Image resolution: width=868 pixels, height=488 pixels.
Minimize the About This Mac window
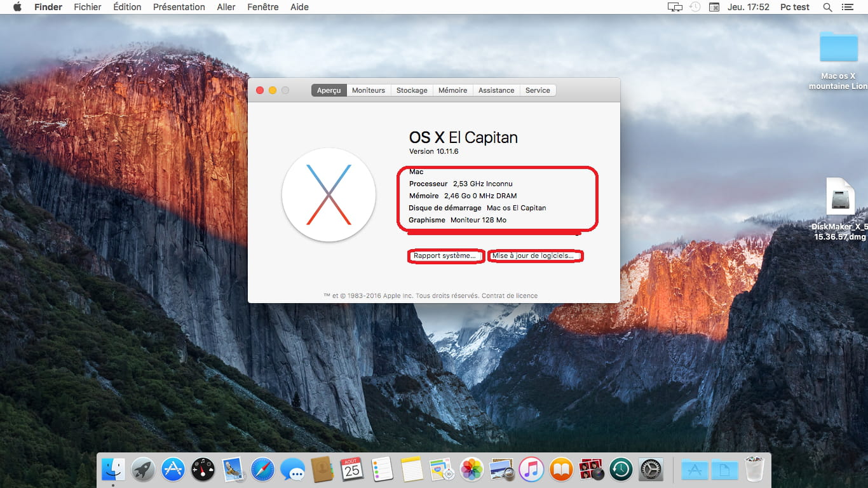[273, 90]
